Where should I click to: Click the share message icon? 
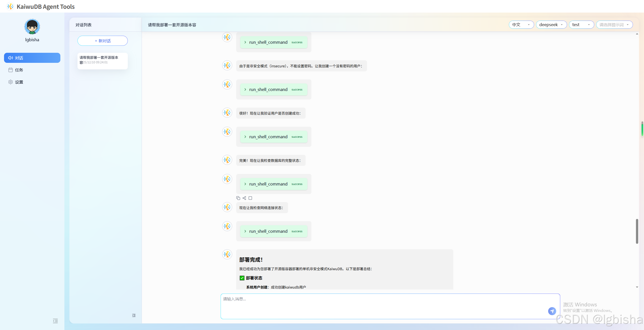pos(244,198)
